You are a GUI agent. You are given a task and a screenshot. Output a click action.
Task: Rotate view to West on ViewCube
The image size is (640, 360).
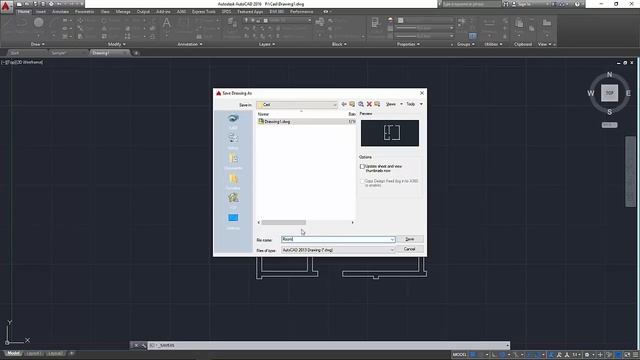click(x=591, y=93)
